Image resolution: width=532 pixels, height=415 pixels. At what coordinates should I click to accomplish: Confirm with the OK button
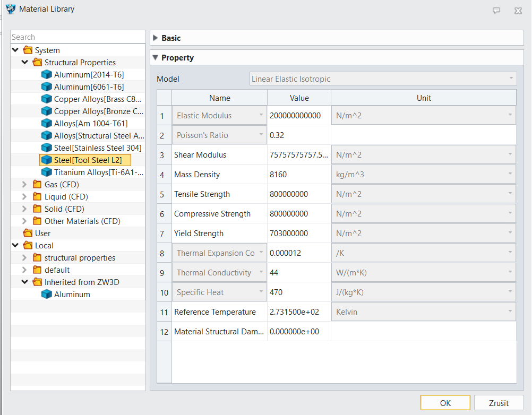pyautogui.click(x=445, y=403)
